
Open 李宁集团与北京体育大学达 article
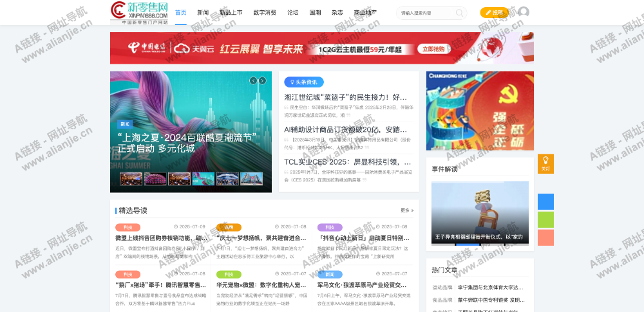[x=490, y=288]
